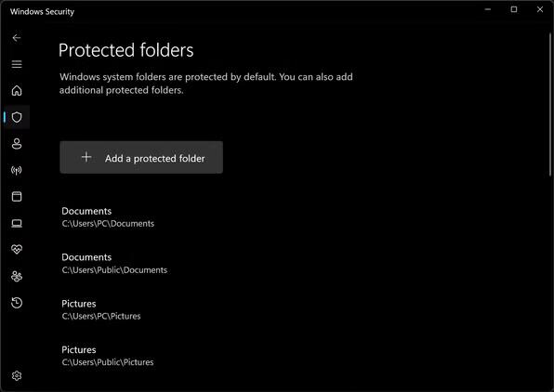This screenshot has width=554, height=392.
Task: Click Add a protected folder button
Action: (141, 158)
